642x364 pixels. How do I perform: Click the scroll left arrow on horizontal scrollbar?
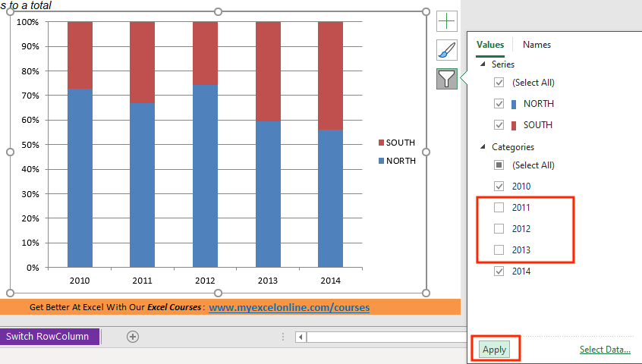pyautogui.click(x=301, y=337)
